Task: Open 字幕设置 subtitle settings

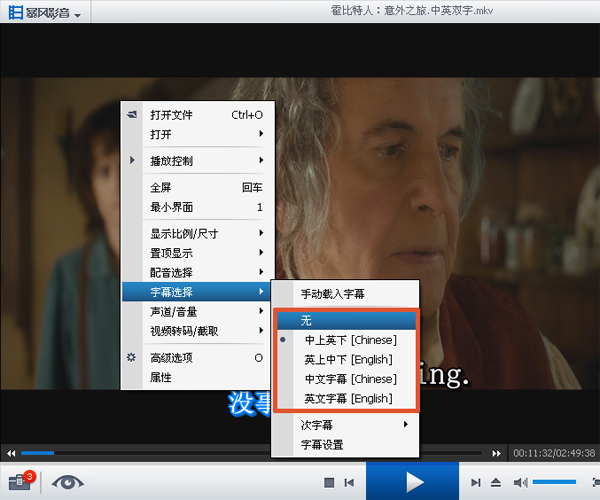Action: click(345, 445)
